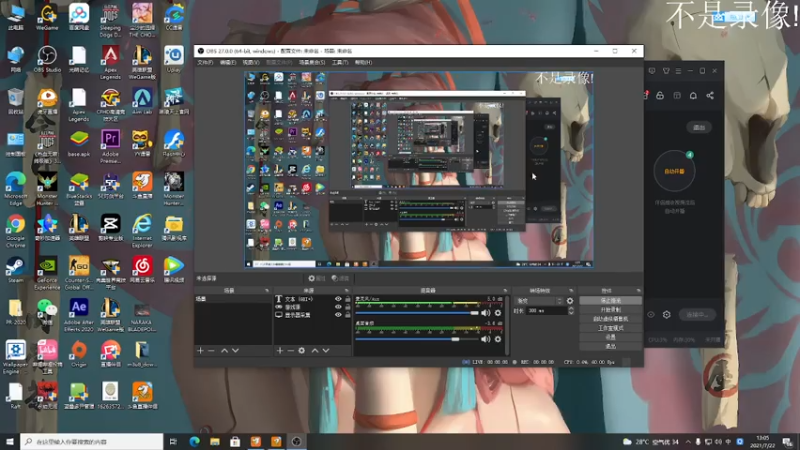
Task: Click the Filters button on source toolbar
Action: [340, 278]
